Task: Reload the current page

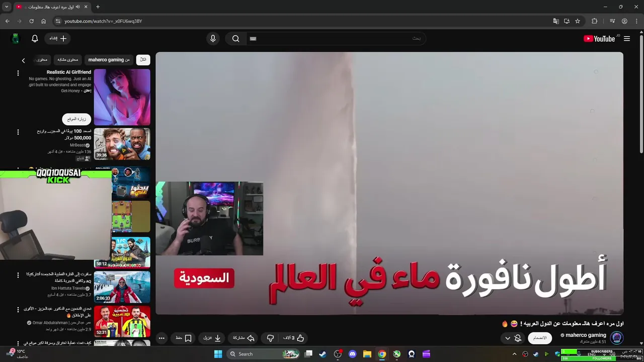Action: point(31,21)
